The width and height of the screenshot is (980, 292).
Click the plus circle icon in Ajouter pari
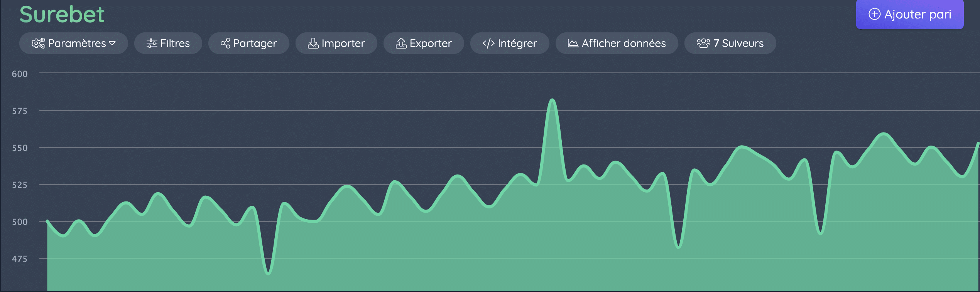(874, 14)
